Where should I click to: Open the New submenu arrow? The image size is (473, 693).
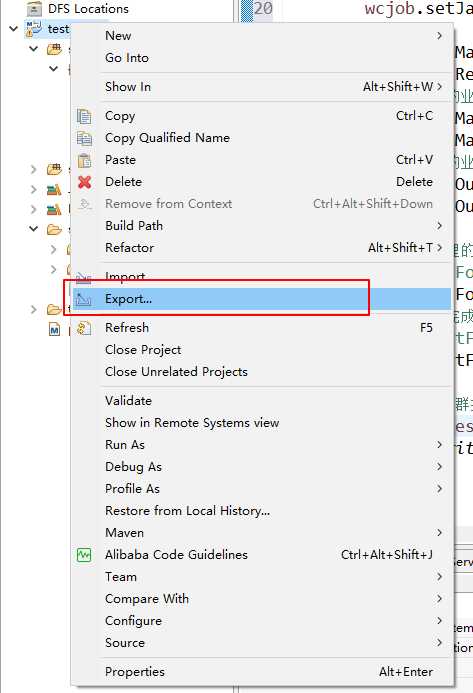pyautogui.click(x=439, y=35)
